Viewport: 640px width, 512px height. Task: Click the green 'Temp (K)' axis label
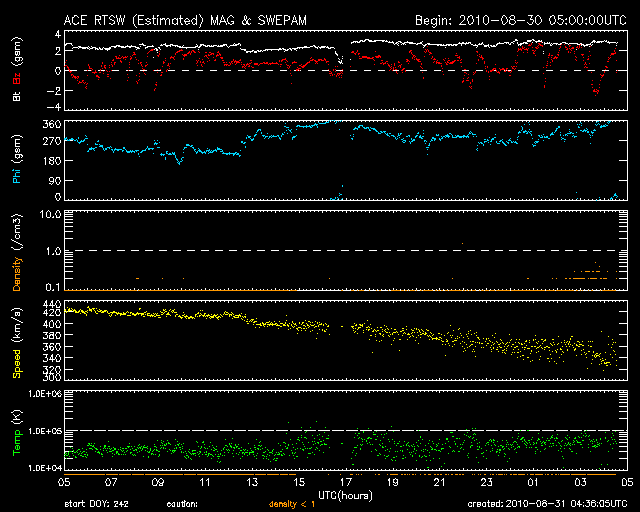point(17,432)
